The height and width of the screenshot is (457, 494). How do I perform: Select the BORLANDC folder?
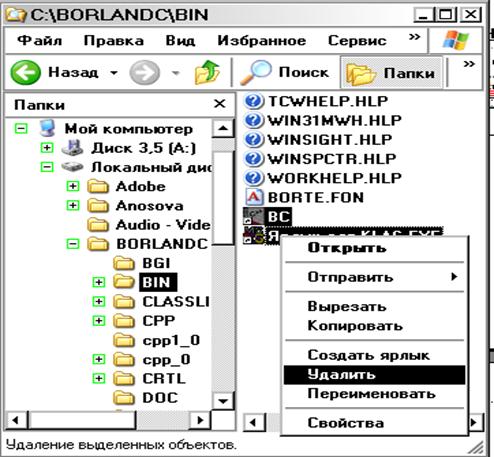pyautogui.click(x=162, y=244)
